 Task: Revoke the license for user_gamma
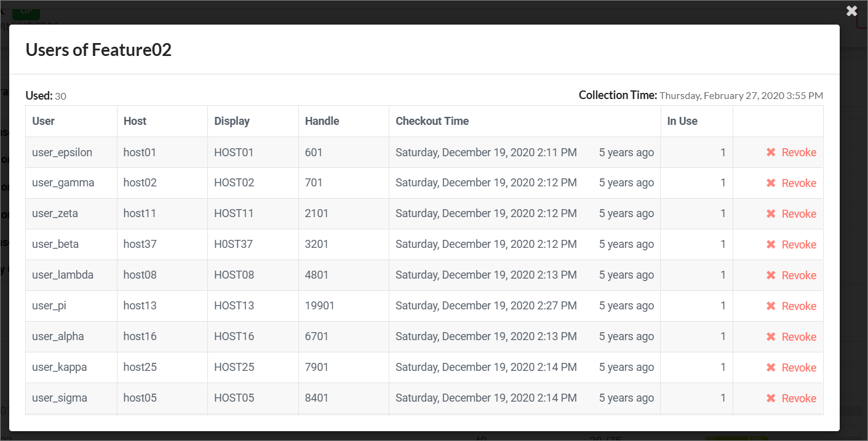pyautogui.click(x=791, y=183)
